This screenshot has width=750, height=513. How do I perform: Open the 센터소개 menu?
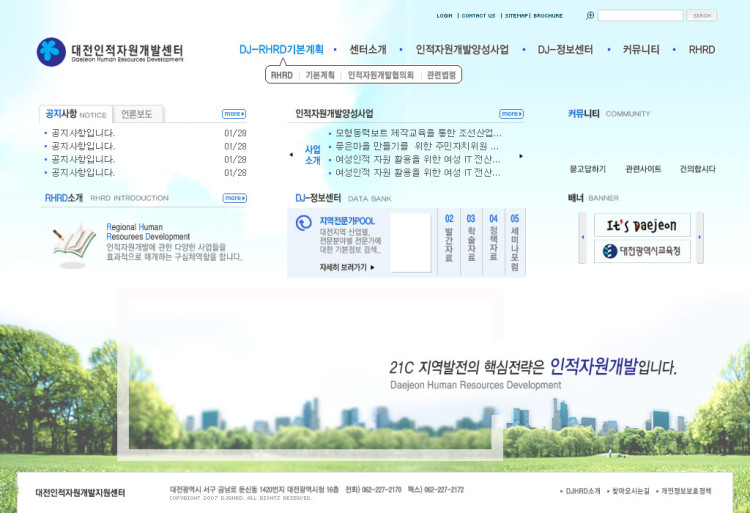(x=368, y=50)
